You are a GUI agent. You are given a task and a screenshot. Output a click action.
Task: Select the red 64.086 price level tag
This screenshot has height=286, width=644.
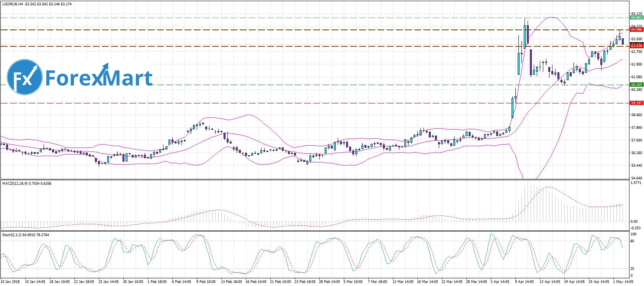click(637, 30)
